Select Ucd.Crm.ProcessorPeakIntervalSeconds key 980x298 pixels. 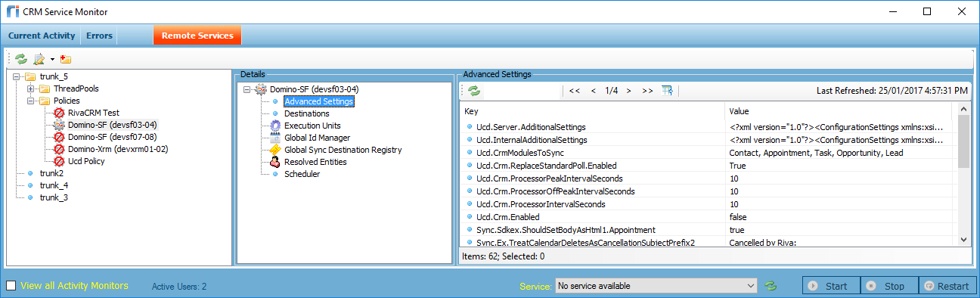point(550,178)
